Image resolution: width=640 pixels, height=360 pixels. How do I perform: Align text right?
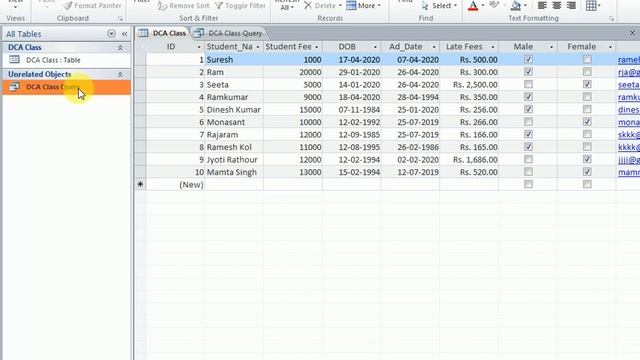(x=571, y=6)
